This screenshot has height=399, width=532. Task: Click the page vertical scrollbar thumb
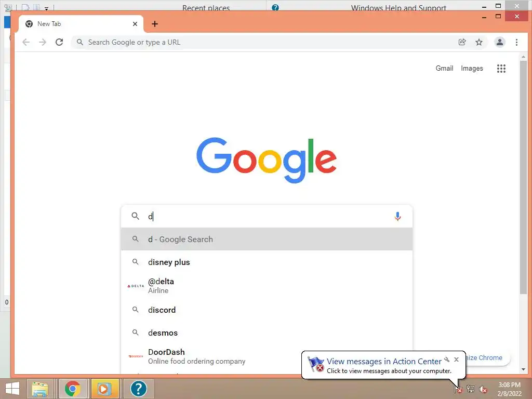coord(523,178)
